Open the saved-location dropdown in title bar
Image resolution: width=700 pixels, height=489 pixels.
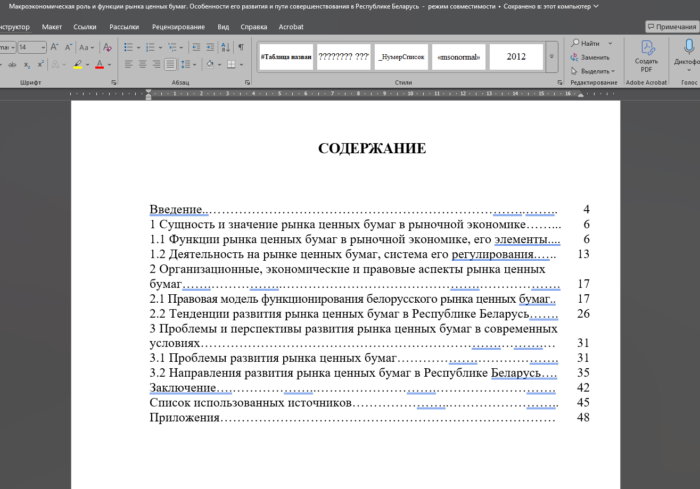click(596, 6)
